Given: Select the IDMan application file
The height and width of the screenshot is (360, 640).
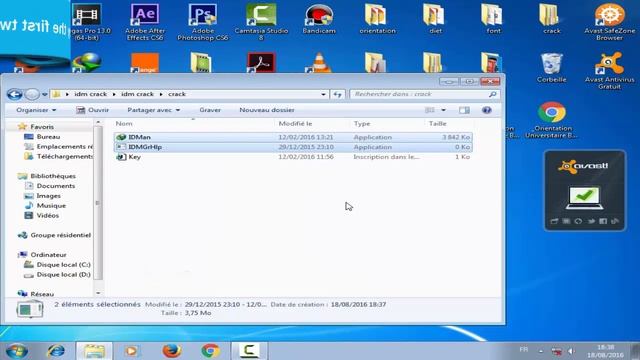Looking at the screenshot, I should click(x=293, y=137).
